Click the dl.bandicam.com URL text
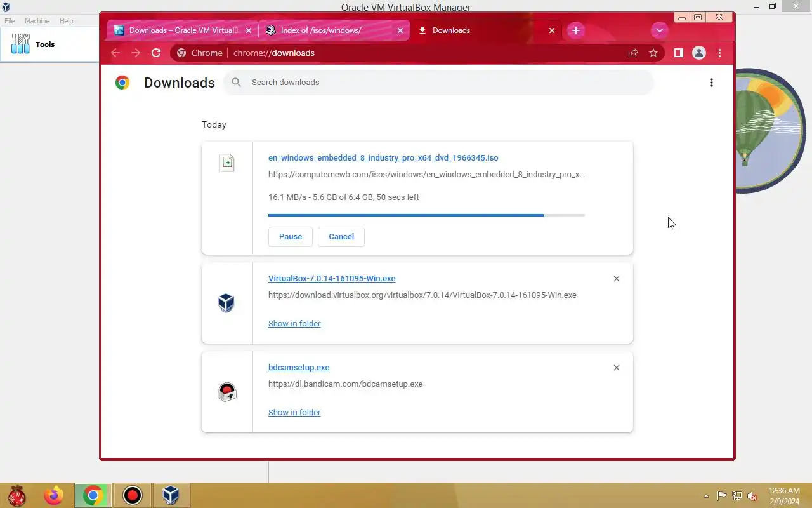Image resolution: width=812 pixels, height=508 pixels. [345, 384]
